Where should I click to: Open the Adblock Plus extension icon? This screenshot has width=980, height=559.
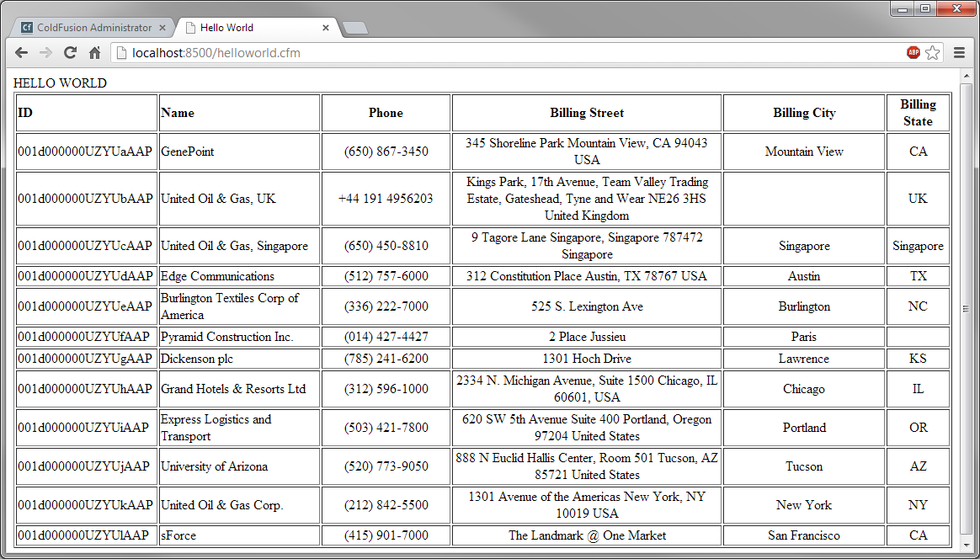point(913,53)
